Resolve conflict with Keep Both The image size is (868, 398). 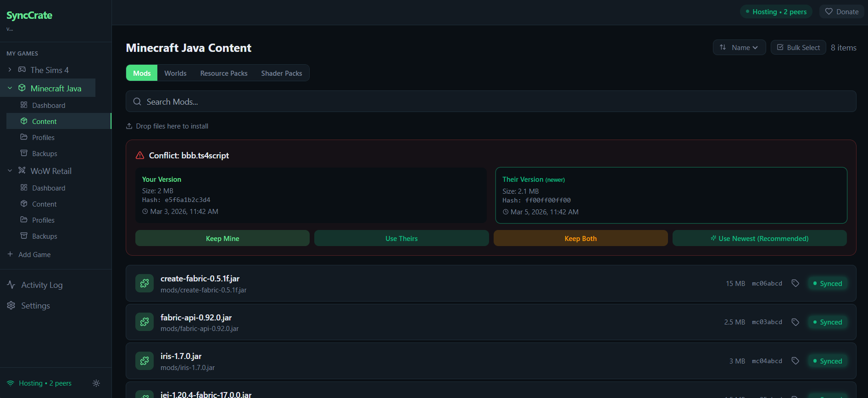(x=580, y=239)
